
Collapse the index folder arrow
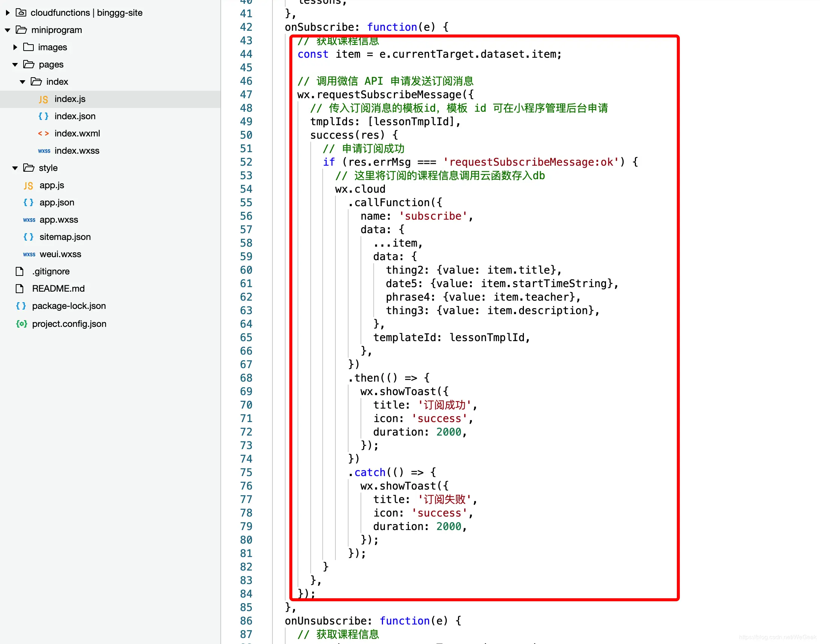coord(22,82)
